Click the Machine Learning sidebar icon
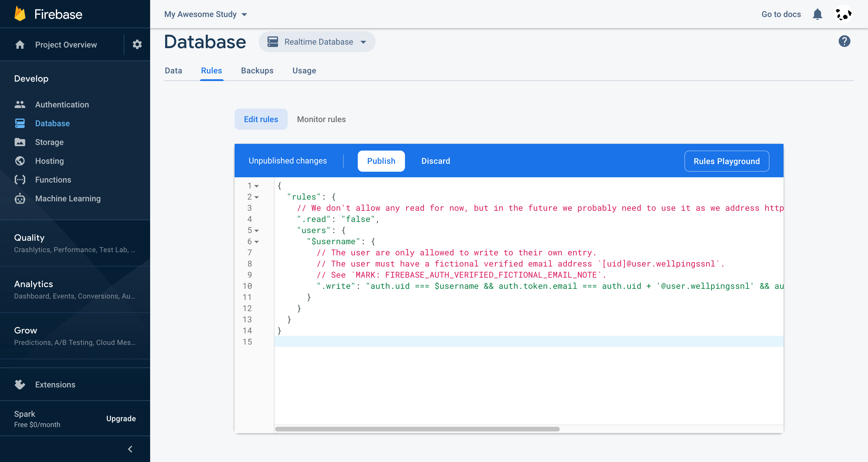The image size is (868, 462). coord(20,198)
